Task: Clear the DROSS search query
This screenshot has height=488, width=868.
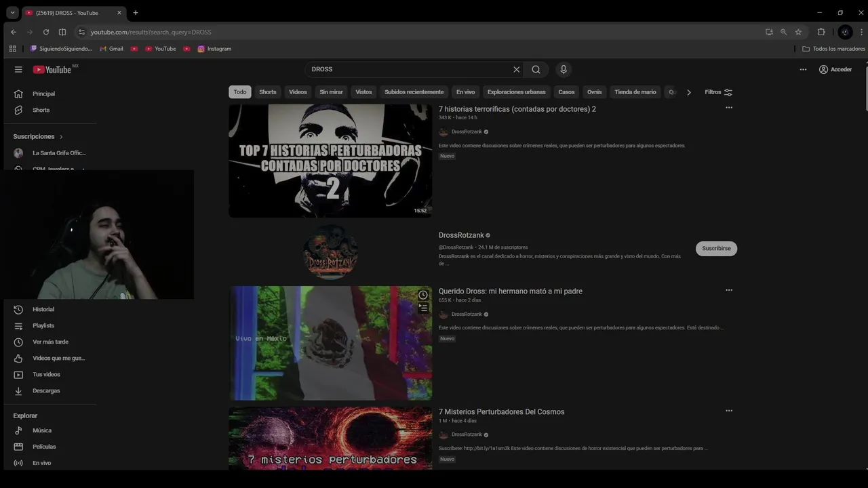Action: click(x=516, y=69)
